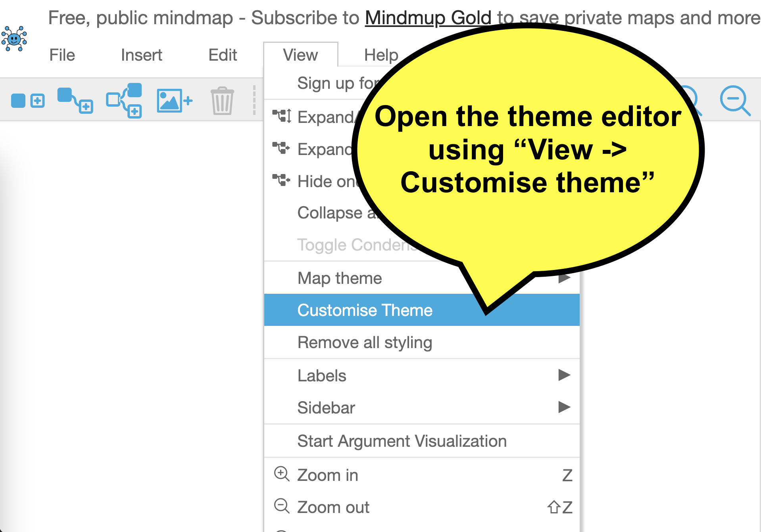
Task: Insert a child node toolbar icon
Action: coord(75,101)
